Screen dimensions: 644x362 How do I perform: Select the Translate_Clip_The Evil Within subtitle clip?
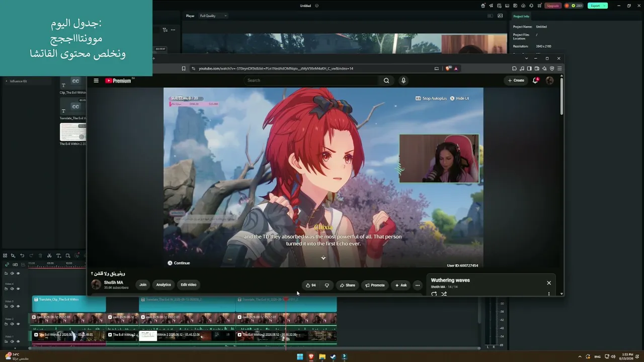pos(69,303)
